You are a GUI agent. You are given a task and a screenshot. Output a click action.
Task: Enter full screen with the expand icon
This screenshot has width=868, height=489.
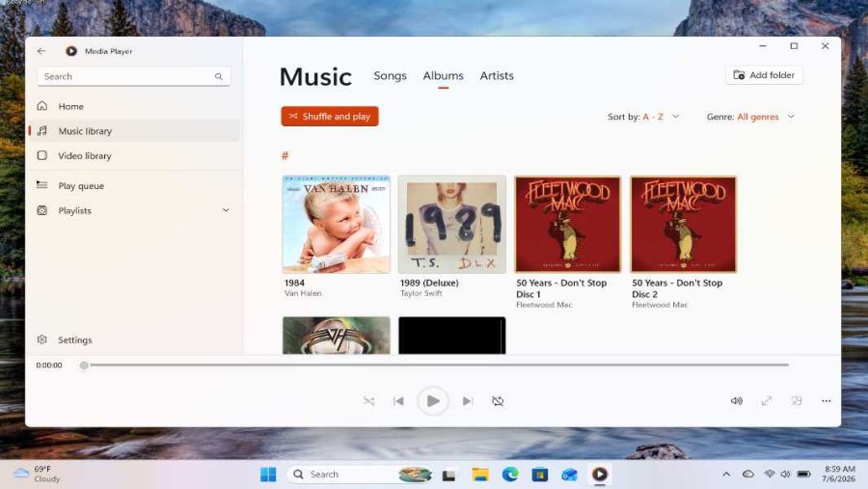coord(766,401)
